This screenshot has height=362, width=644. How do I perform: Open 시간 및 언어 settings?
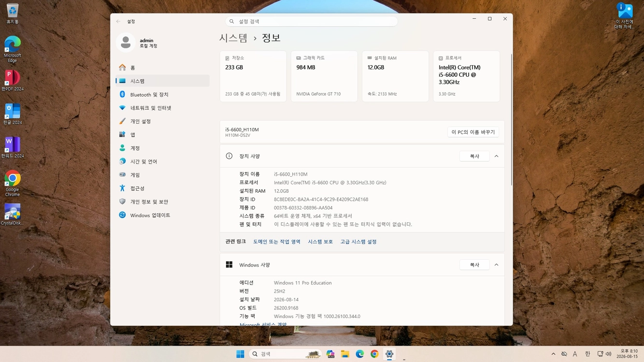pyautogui.click(x=162, y=162)
